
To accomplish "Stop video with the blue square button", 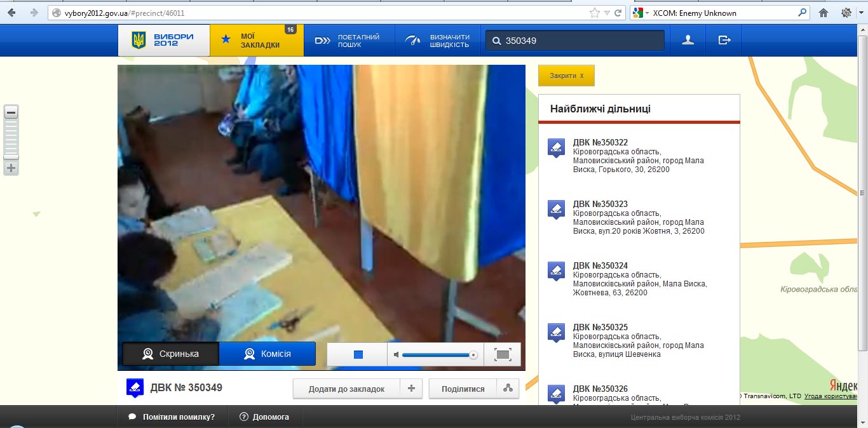I will [358, 354].
